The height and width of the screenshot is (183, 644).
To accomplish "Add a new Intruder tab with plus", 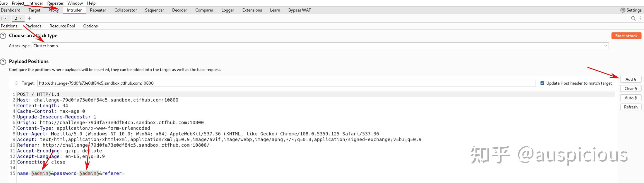I will click(30, 18).
